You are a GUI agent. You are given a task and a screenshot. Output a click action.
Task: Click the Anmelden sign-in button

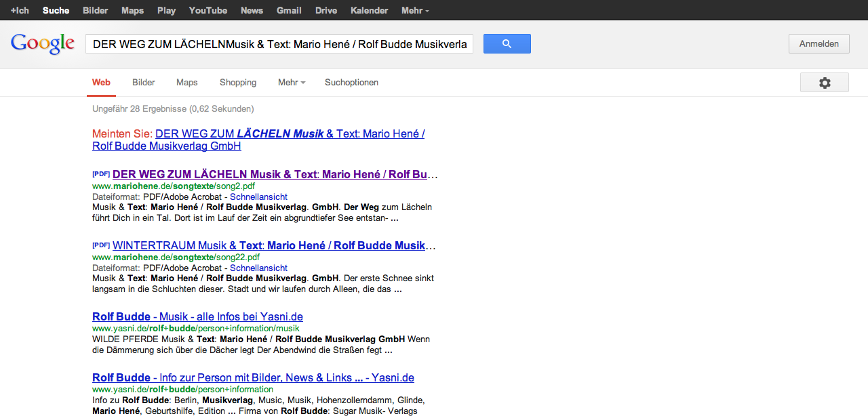[818, 44]
